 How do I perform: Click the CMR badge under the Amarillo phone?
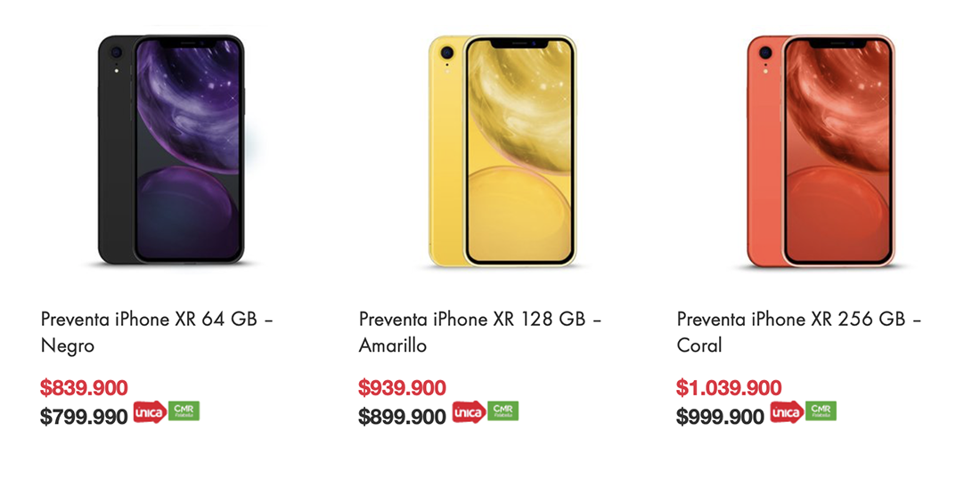coord(502,410)
